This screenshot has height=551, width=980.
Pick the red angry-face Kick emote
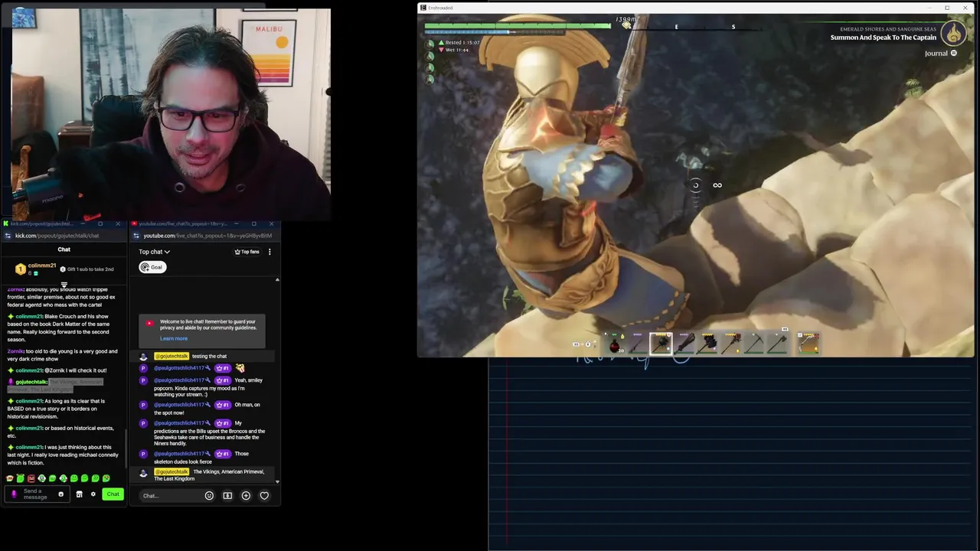[31, 478]
